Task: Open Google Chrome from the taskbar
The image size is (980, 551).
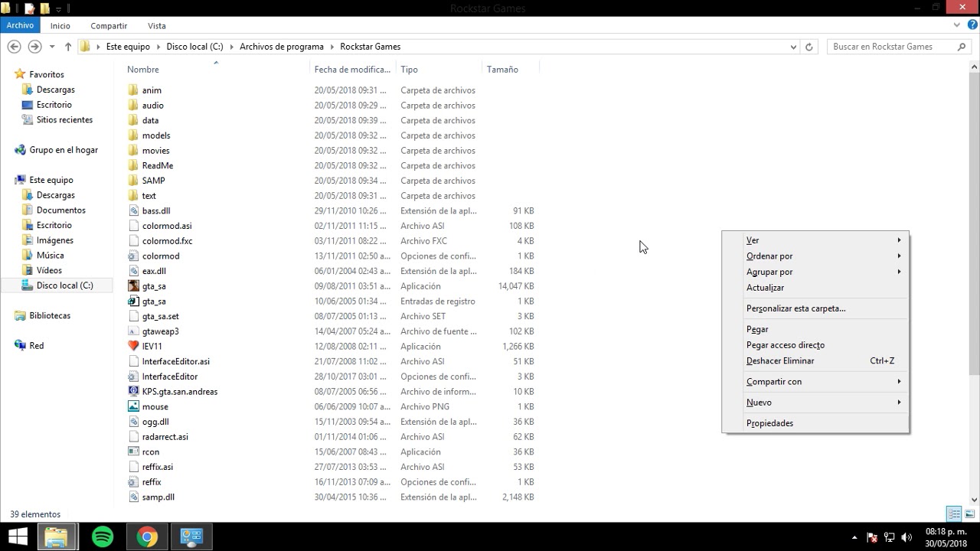Action: point(147,536)
